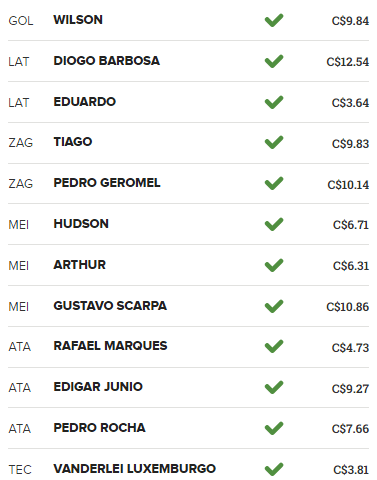
Task: Open player Vanderlei Luxemburgo
Action: pyautogui.click(x=135, y=469)
